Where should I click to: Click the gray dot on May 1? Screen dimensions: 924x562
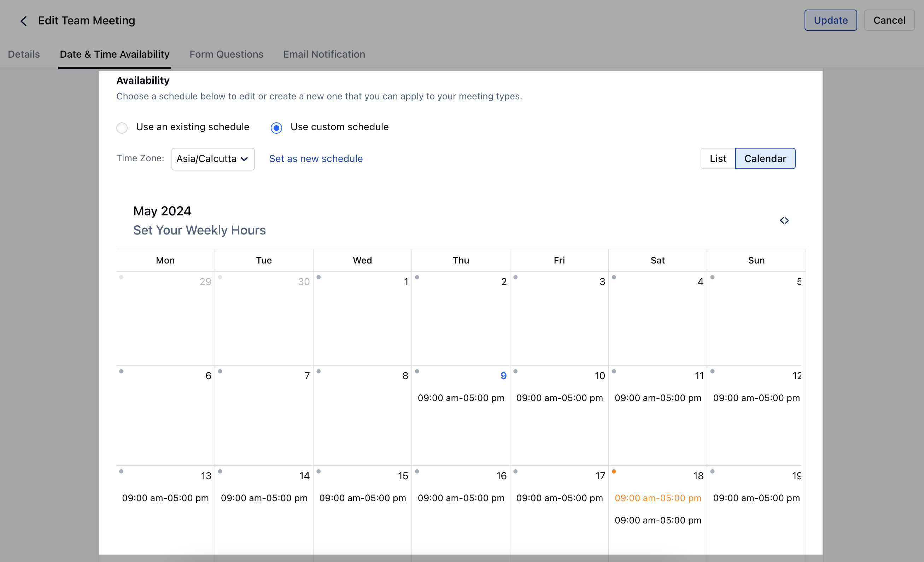click(318, 277)
